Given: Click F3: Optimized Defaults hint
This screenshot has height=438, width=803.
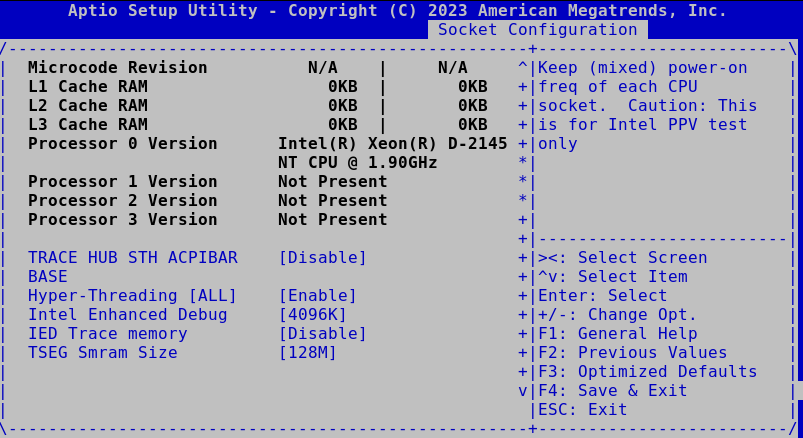Looking at the screenshot, I should (647, 372).
